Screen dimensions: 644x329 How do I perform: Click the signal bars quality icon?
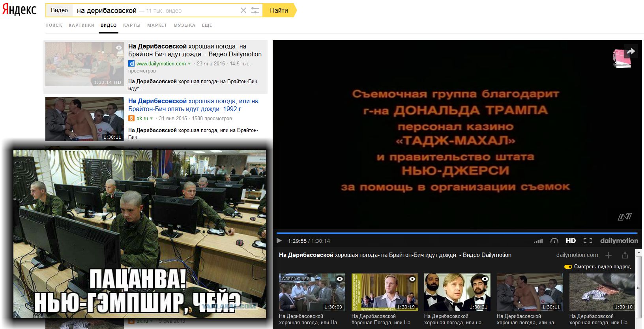pyautogui.click(x=538, y=241)
